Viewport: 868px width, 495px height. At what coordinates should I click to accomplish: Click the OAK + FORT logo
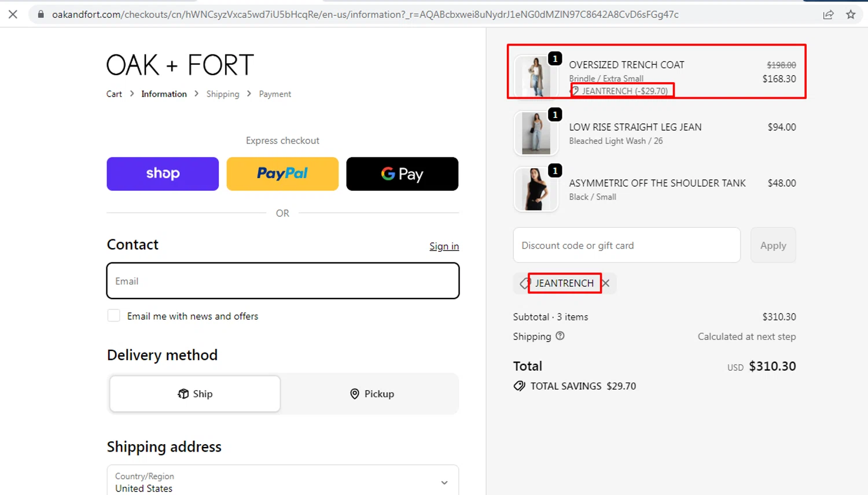[x=180, y=65]
